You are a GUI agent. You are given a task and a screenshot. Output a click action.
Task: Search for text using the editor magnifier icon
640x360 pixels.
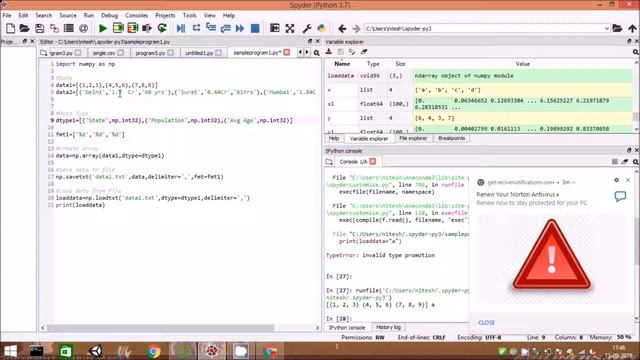(316, 53)
